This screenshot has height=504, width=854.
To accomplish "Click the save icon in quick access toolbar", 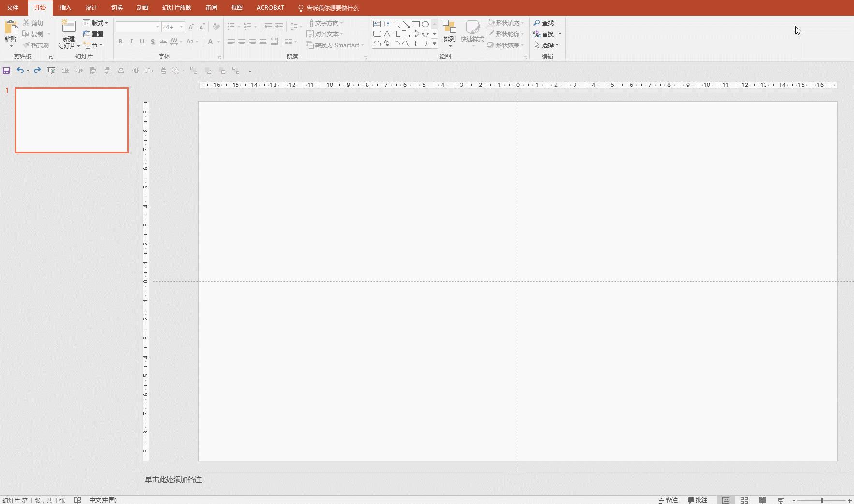I will coord(6,71).
